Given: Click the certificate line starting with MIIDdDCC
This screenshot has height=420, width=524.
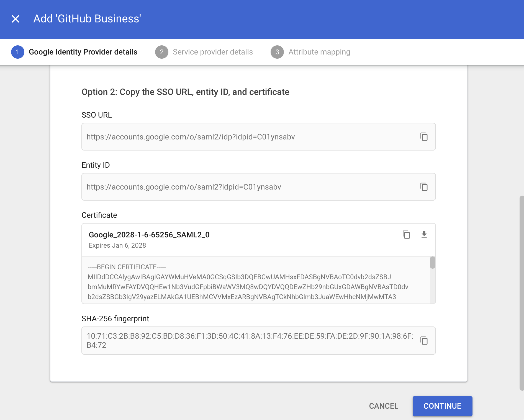Looking at the screenshot, I should (239, 277).
